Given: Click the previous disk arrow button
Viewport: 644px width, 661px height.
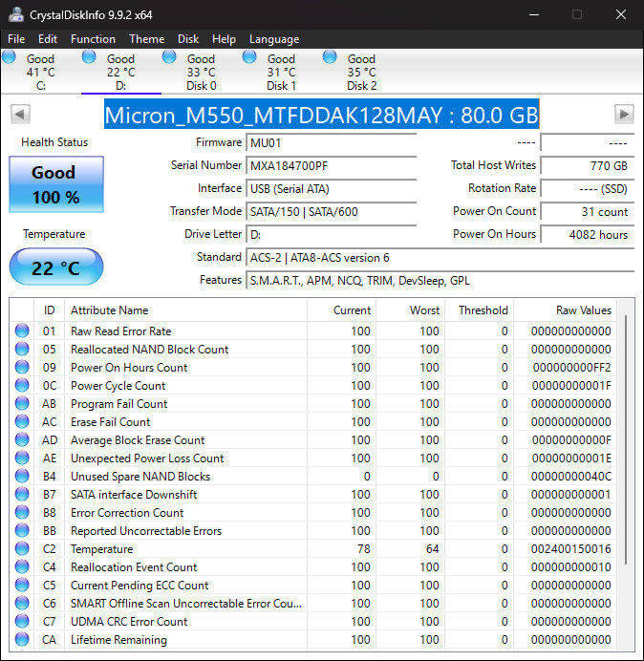Looking at the screenshot, I should click(20, 114).
